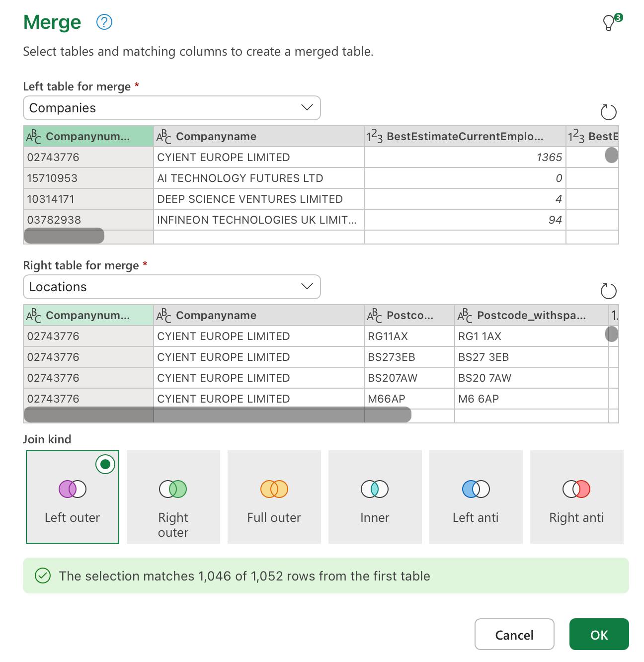Select Left outer join kind
Screen dimensions: 644x662
73,497
